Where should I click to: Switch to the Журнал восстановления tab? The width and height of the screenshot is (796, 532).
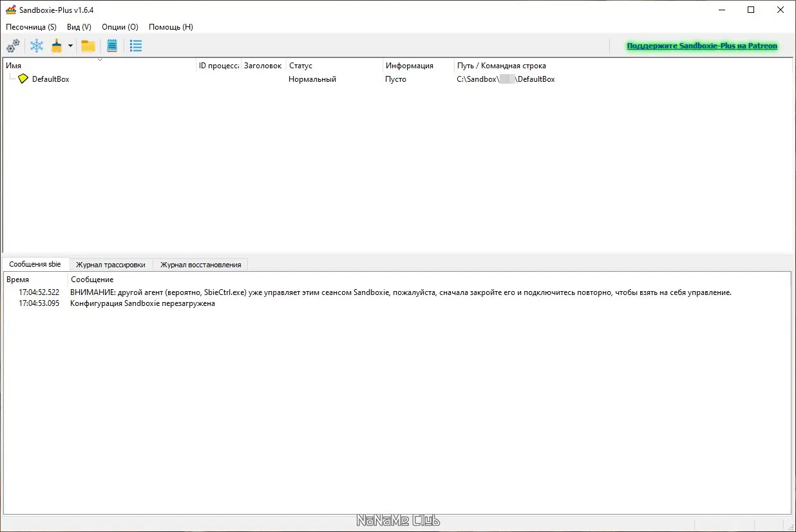point(200,265)
